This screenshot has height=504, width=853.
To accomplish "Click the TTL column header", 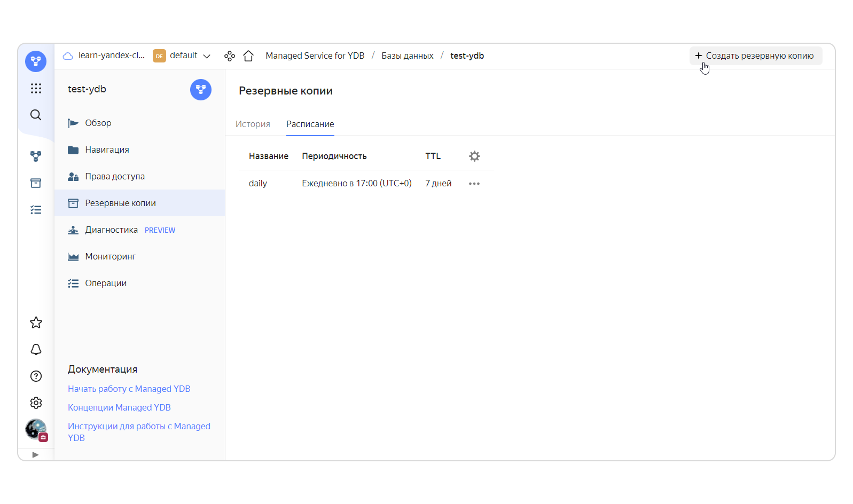I will [433, 156].
